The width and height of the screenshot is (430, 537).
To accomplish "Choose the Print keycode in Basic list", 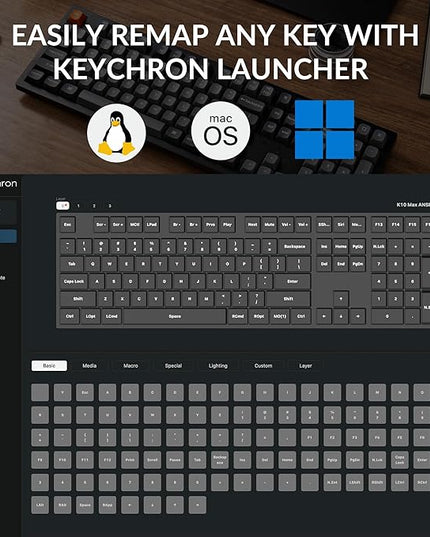I will [130, 460].
